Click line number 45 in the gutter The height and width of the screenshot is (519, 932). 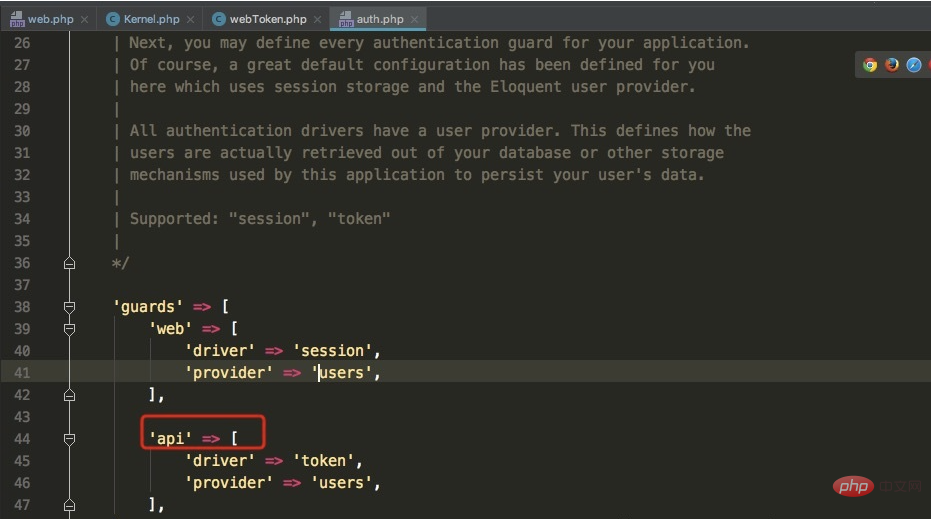pyautogui.click(x=22, y=461)
